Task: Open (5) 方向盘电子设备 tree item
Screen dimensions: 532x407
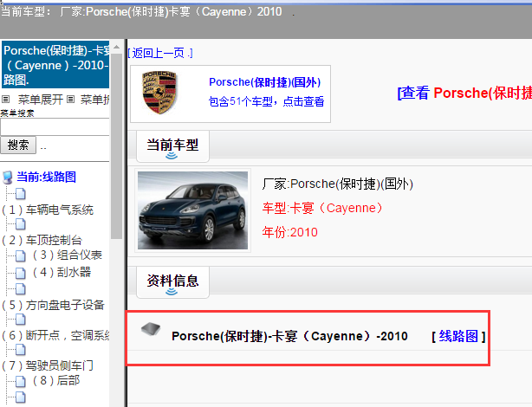Action: [x=53, y=305]
